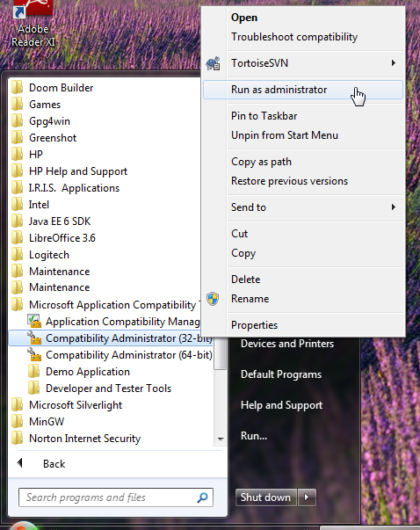This screenshot has height=530, width=420.
Task: Click the TortoiseSVN turtle icon
Action: coord(214,63)
